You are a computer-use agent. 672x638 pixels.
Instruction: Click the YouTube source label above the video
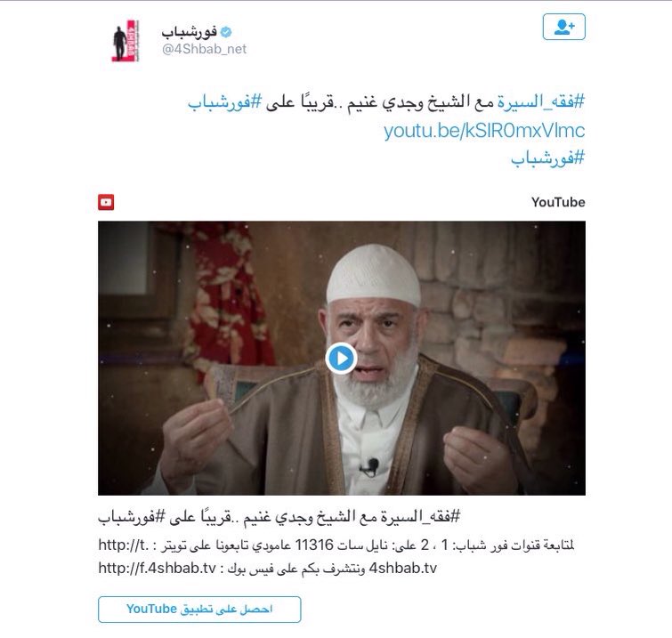[558, 202]
